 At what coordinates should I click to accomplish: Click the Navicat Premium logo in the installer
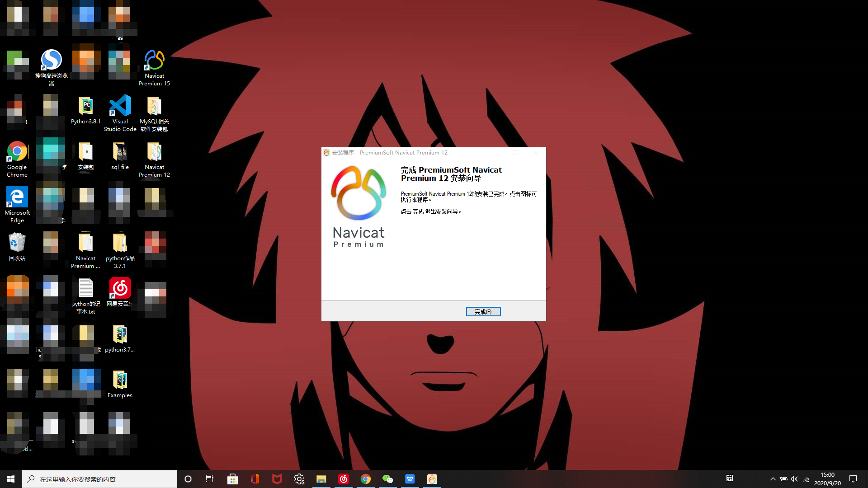[x=359, y=206]
